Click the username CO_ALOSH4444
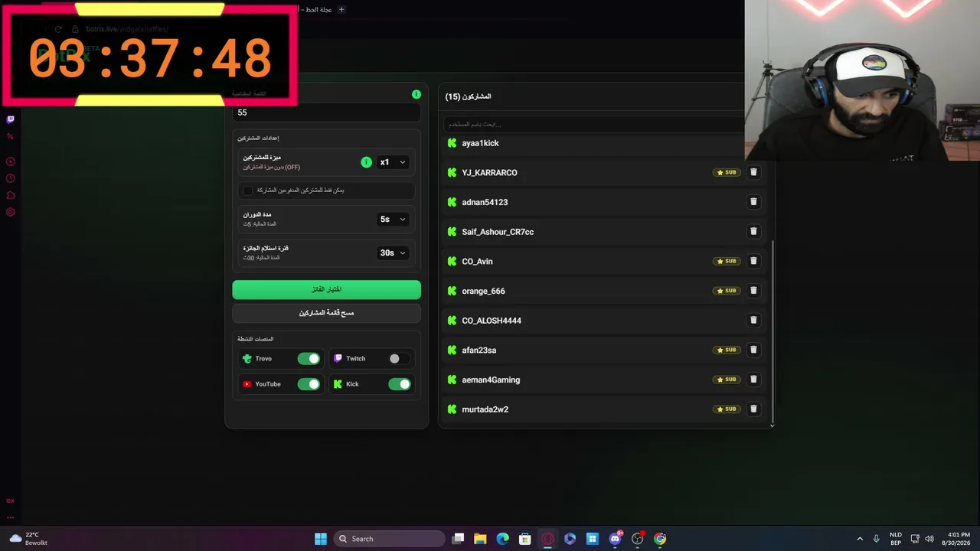980x551 pixels. (492, 321)
